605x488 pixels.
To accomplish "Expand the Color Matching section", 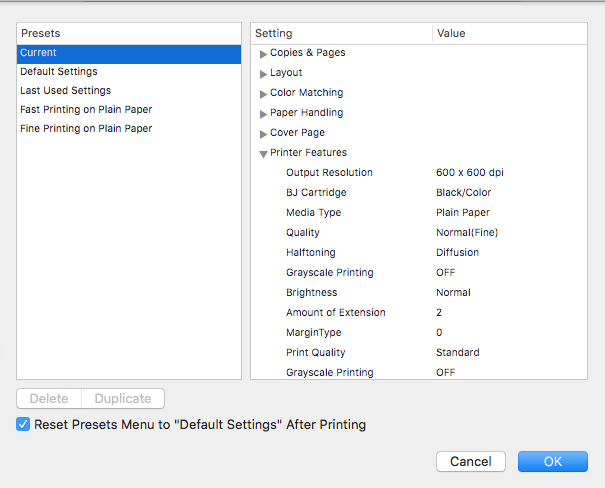I will 264,93.
